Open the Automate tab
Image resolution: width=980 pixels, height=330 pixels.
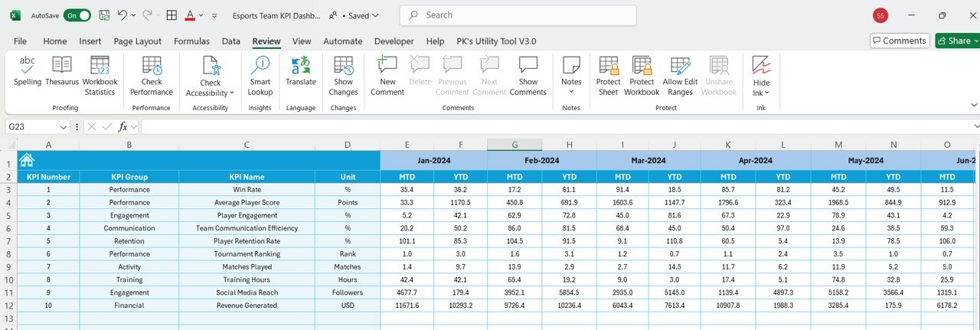click(343, 41)
